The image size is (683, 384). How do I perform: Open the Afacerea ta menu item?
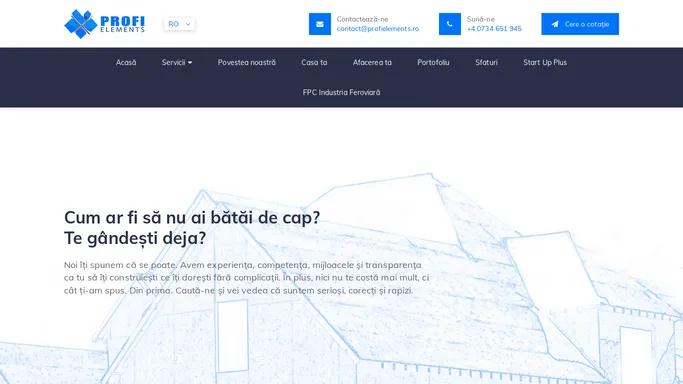click(372, 63)
